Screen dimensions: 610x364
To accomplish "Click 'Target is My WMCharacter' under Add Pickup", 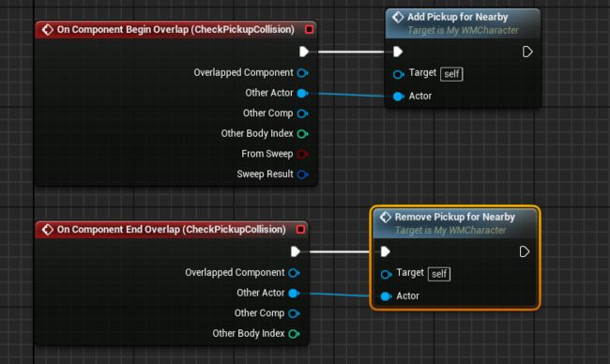I will 463,30.
